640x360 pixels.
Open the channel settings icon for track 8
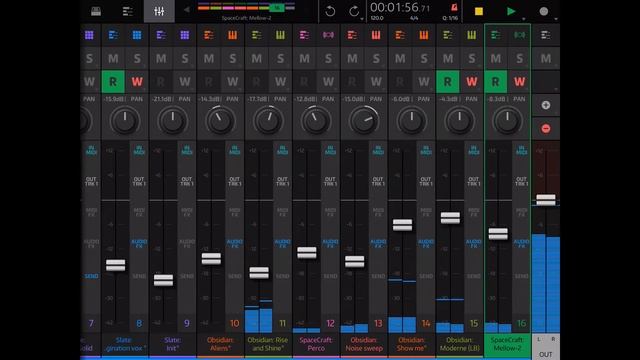[113, 35]
